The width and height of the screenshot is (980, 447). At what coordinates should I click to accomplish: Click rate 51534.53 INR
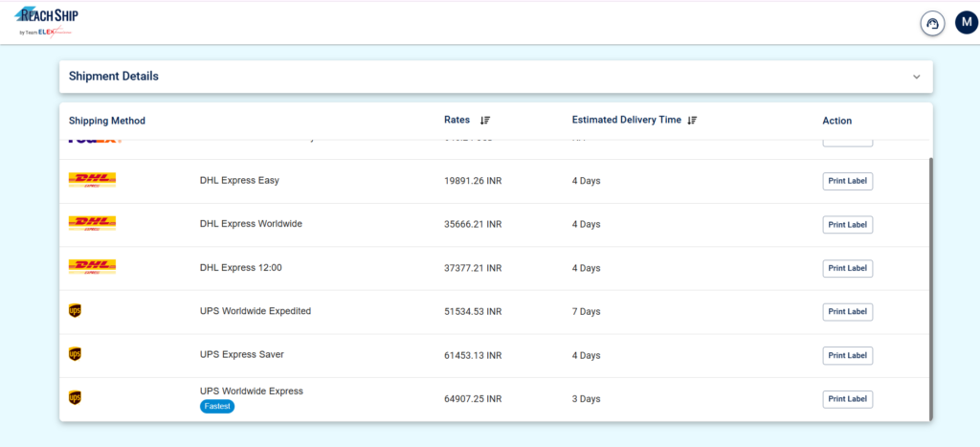point(473,311)
